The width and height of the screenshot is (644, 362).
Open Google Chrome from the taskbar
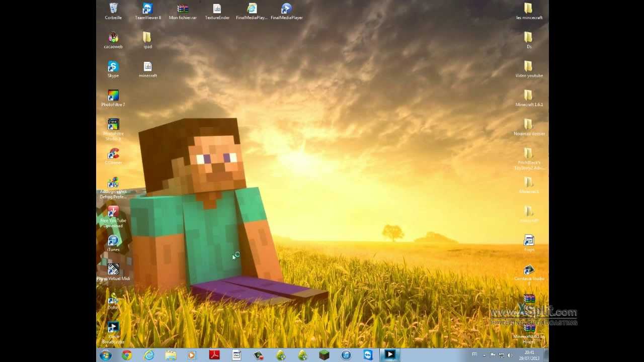(x=127, y=355)
